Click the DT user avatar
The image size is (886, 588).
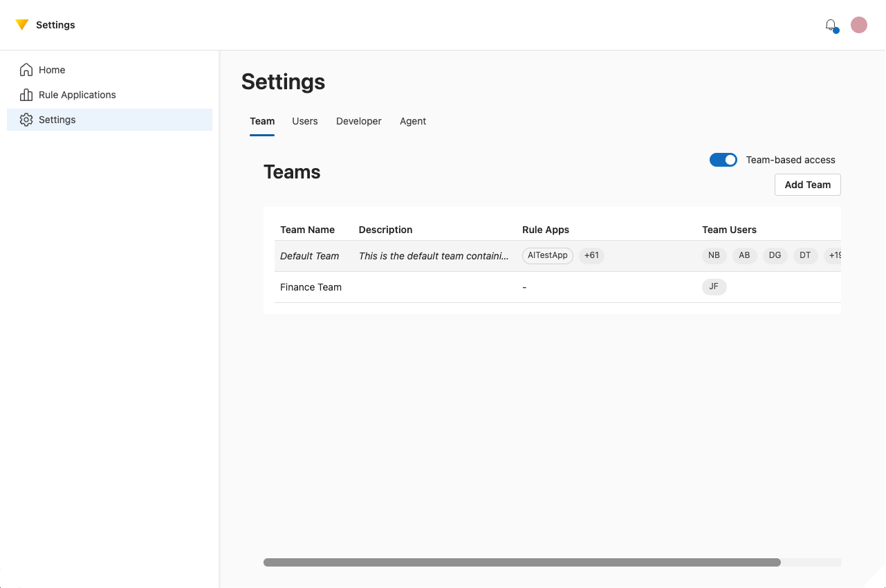pyautogui.click(x=805, y=255)
